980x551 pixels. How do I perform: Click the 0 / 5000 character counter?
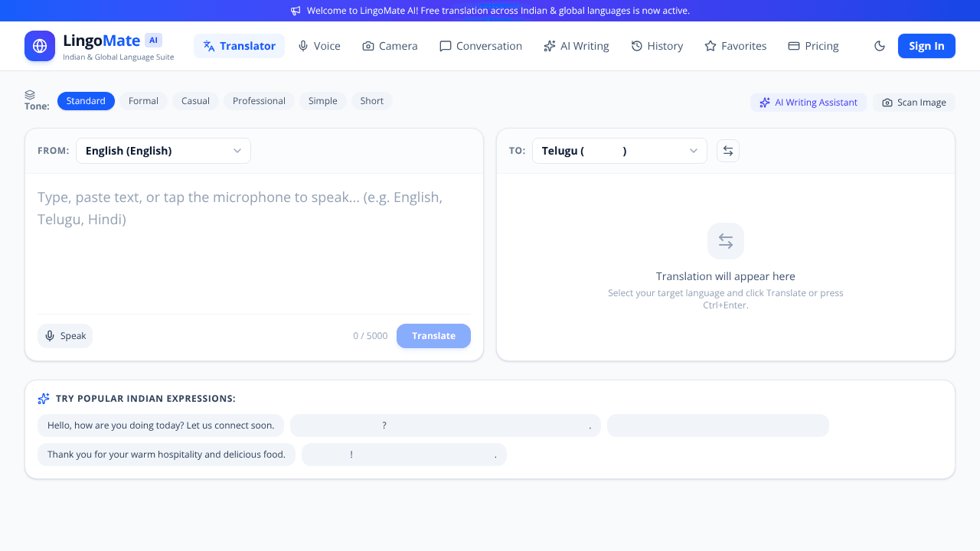(371, 336)
